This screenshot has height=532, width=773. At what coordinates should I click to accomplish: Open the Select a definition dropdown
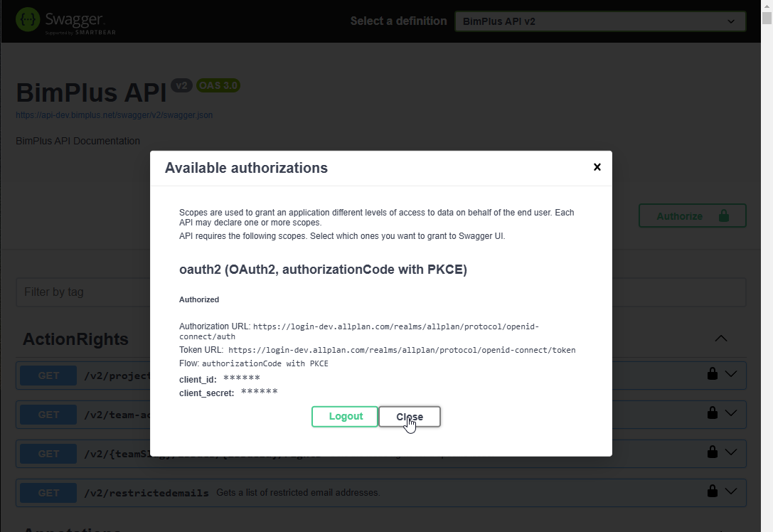tap(600, 21)
